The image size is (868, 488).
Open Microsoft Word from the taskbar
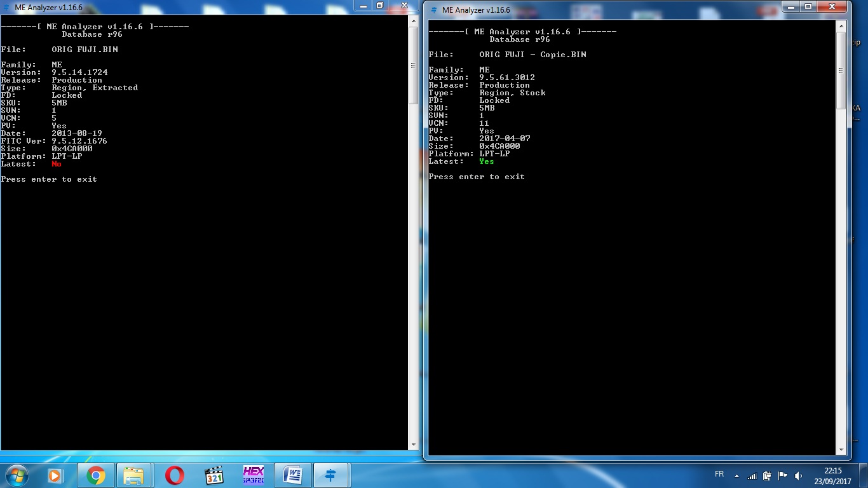click(292, 475)
